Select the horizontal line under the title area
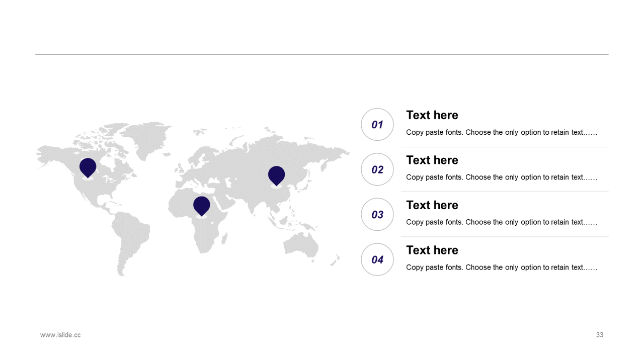The width and height of the screenshot is (644, 362). [322, 54]
